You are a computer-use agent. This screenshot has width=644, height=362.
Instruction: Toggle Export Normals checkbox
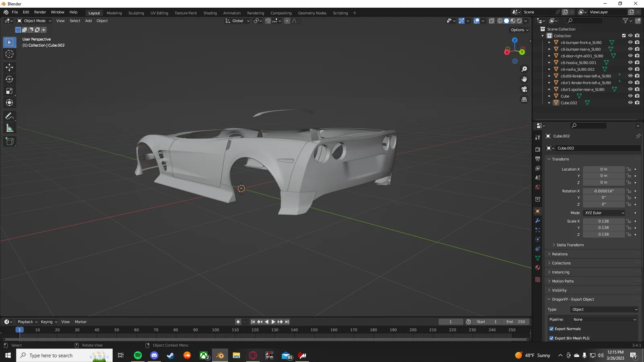551,329
